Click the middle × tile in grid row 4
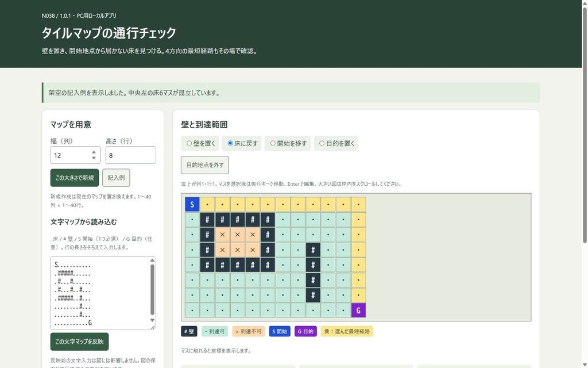The height and width of the screenshot is (368, 588). 237,250
